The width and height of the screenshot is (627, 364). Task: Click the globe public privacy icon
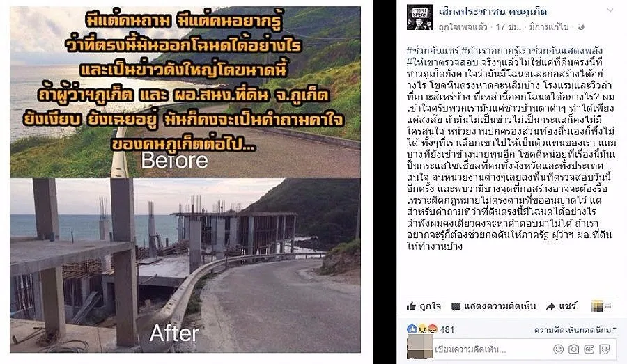point(581,27)
